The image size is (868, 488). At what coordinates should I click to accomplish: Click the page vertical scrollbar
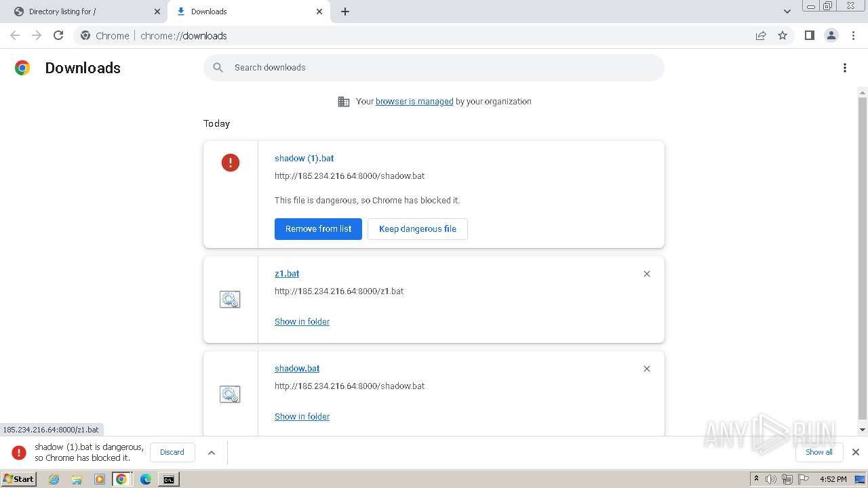point(863,258)
